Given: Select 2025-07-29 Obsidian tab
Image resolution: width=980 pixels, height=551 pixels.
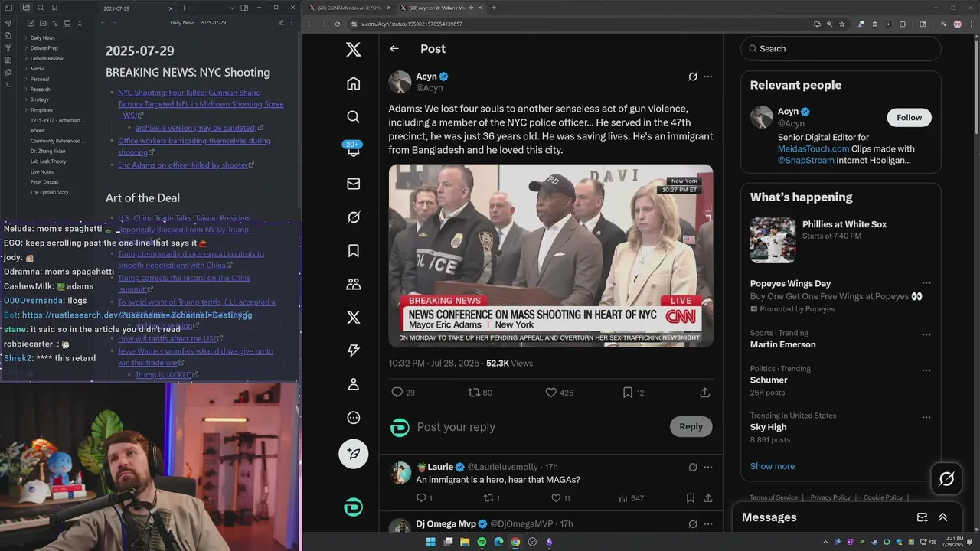Looking at the screenshot, I should [x=136, y=8].
